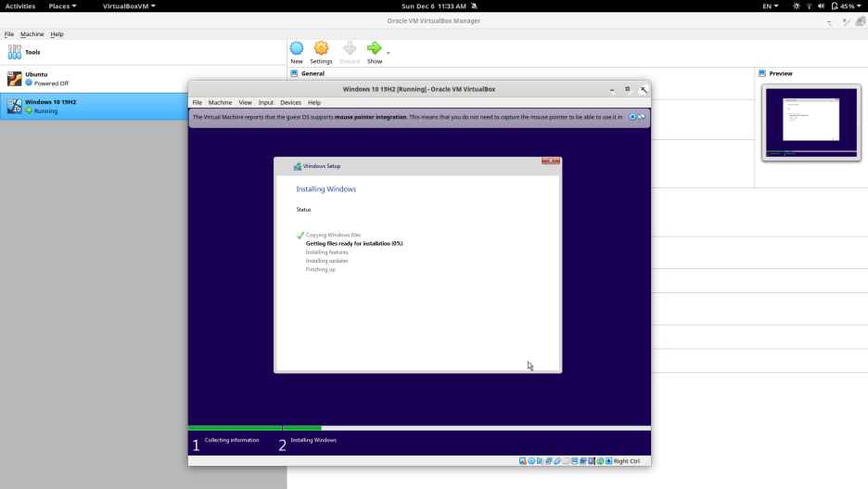
Task: Click mouse integration status icon
Action: [600, 461]
